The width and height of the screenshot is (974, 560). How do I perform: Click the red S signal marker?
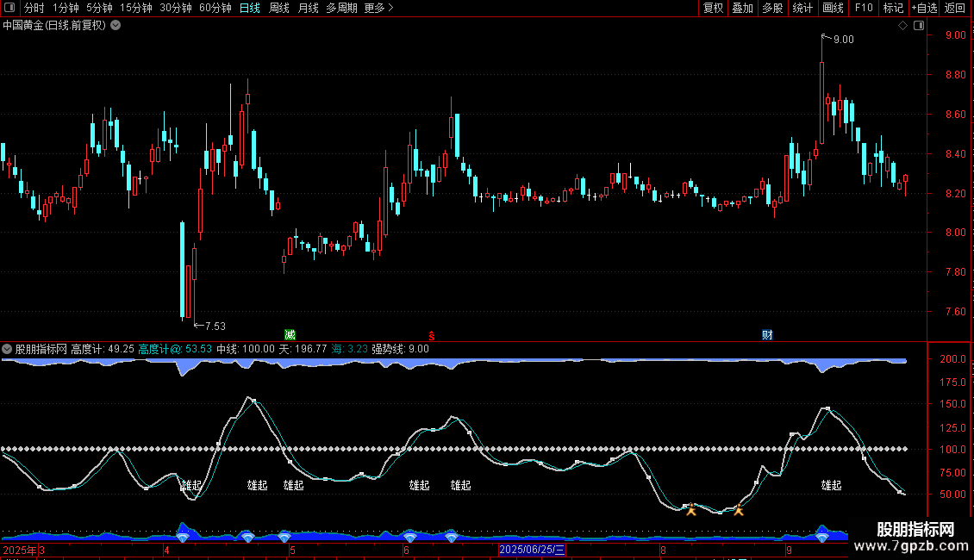(x=432, y=334)
